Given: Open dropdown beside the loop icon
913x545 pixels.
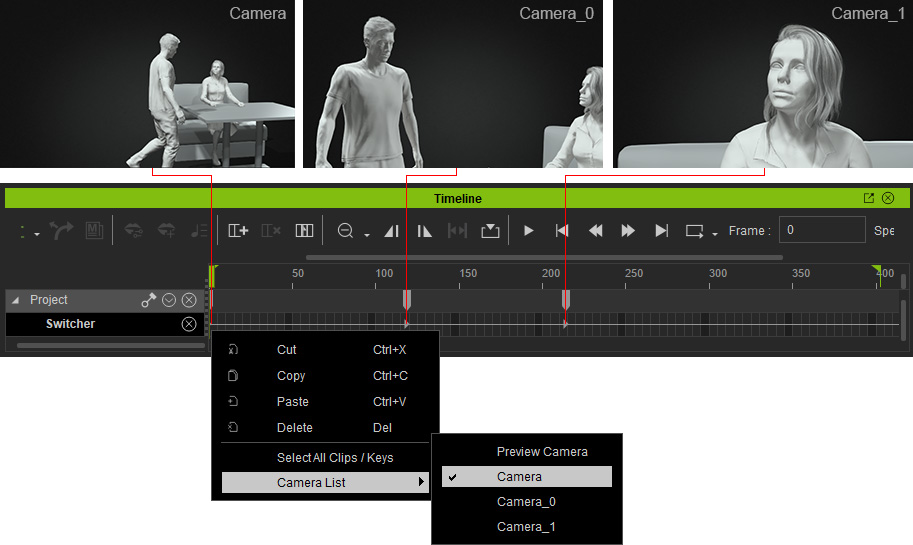Looking at the screenshot, I should [x=714, y=234].
